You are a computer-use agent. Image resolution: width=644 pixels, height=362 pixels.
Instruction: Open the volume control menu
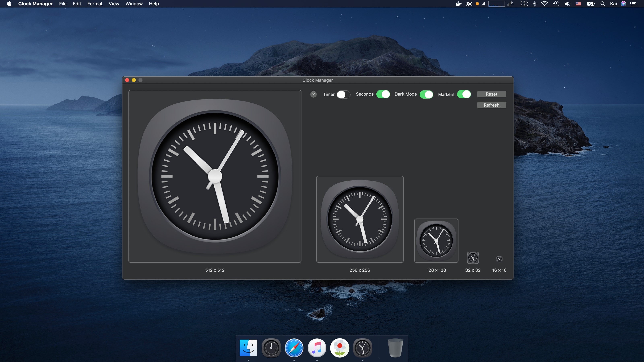(x=568, y=4)
